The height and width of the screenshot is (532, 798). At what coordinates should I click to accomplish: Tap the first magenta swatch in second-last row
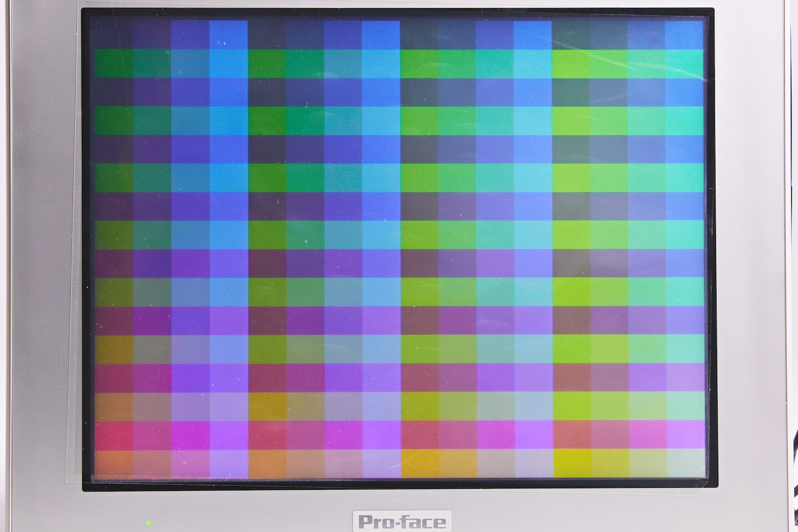190,435
